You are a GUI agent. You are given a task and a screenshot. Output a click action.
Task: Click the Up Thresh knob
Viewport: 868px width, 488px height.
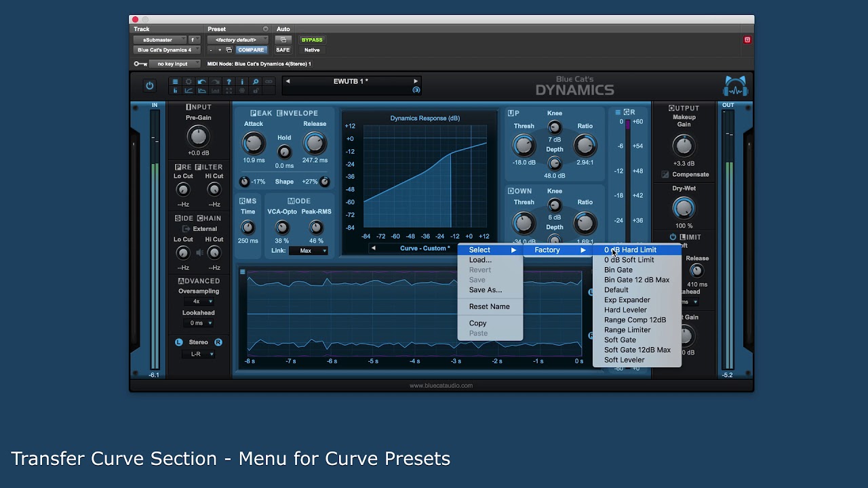tap(524, 146)
